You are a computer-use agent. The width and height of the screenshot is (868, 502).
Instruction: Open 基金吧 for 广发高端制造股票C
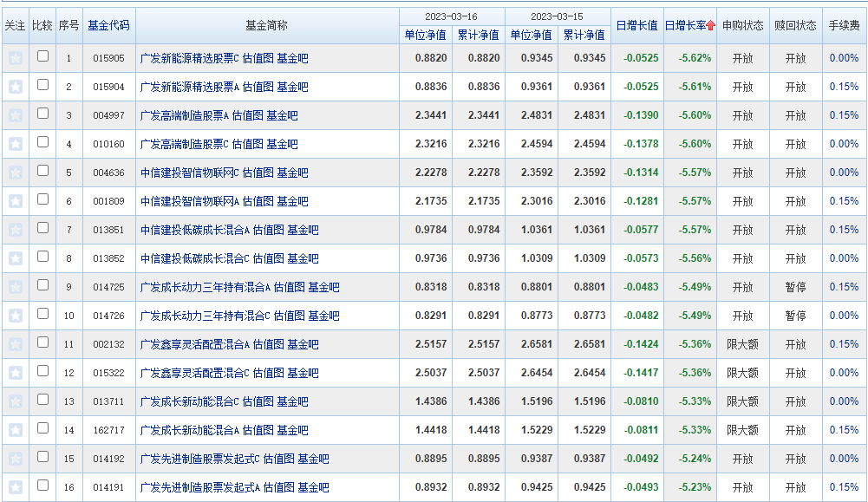point(282,144)
